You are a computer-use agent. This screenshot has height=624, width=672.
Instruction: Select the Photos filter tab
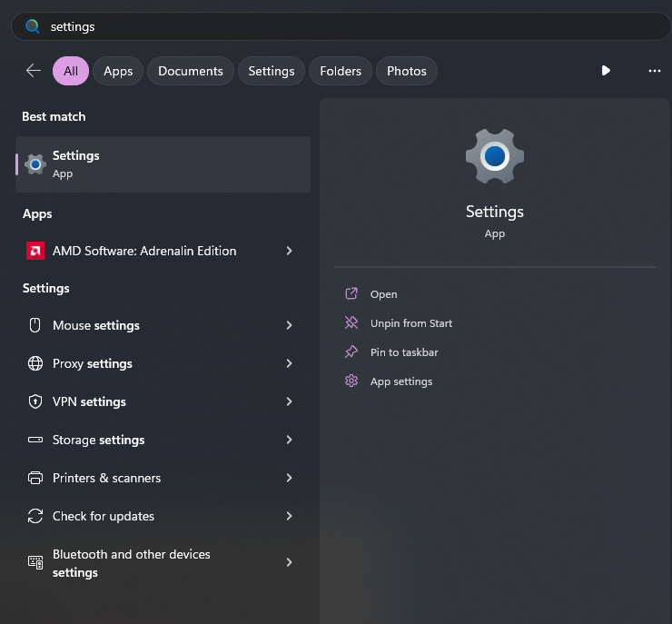click(406, 71)
